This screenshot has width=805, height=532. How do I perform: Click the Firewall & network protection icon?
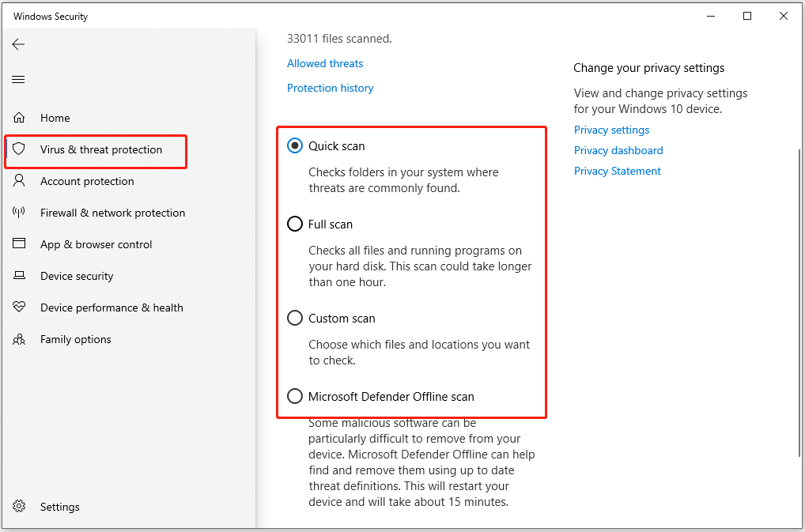[19, 213]
